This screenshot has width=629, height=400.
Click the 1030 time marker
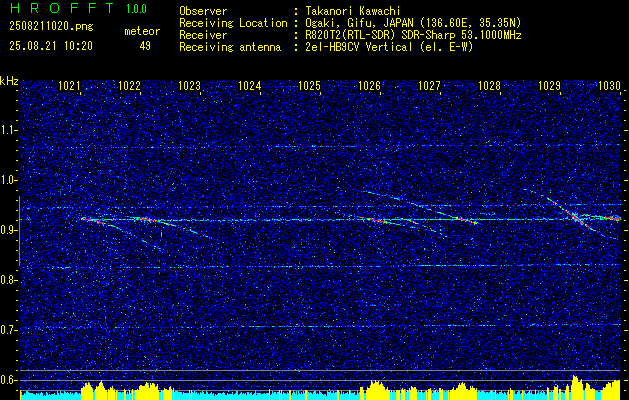pos(609,85)
